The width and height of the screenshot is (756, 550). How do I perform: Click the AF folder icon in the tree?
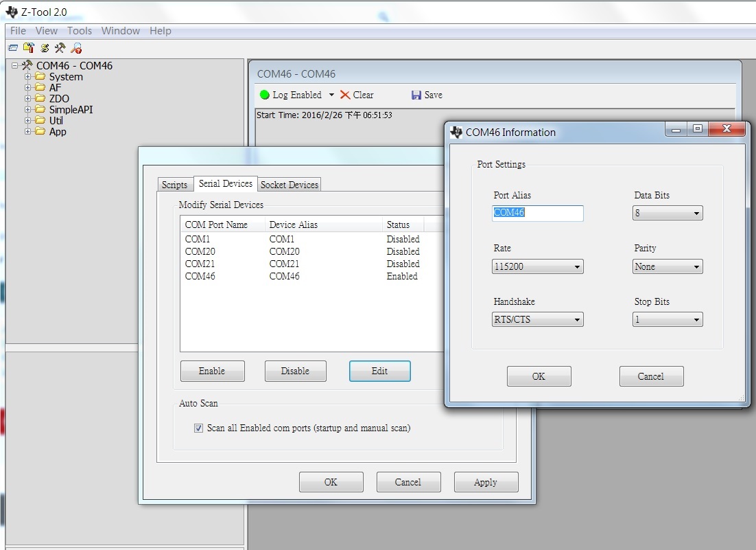(40, 87)
